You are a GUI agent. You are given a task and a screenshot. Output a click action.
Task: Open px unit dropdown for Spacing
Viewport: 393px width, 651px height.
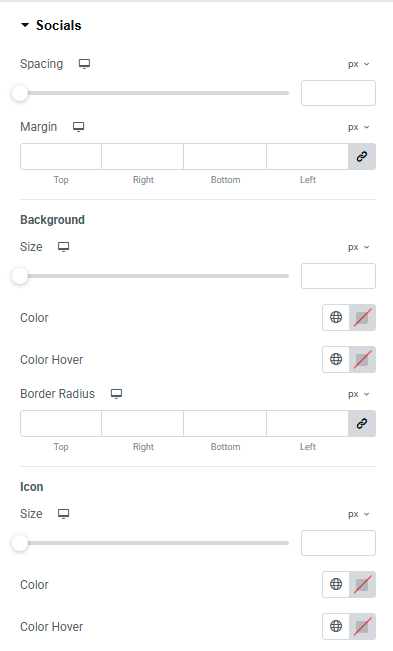(359, 64)
